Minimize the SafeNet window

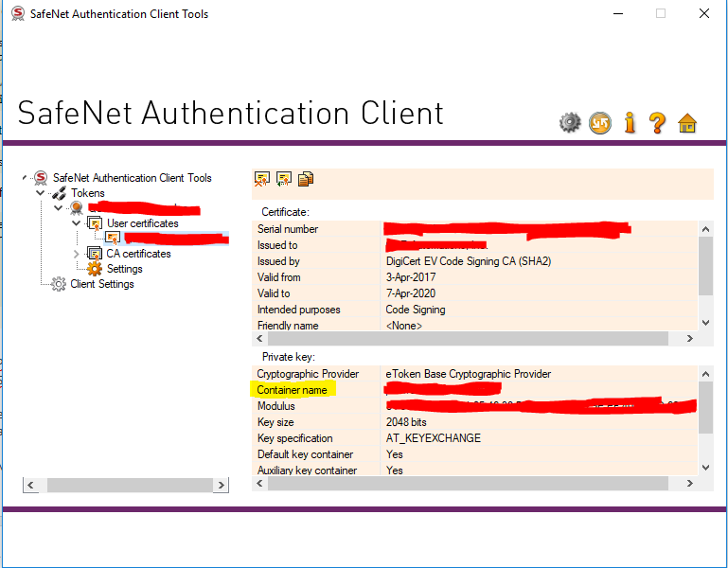point(618,13)
